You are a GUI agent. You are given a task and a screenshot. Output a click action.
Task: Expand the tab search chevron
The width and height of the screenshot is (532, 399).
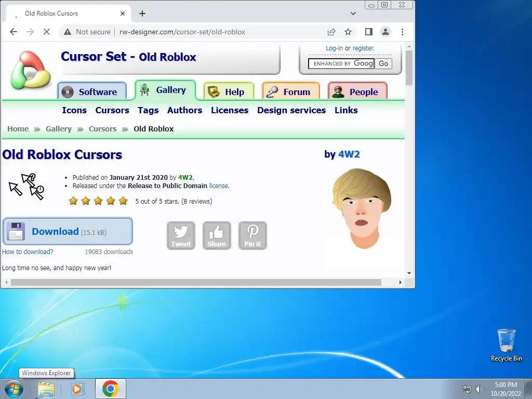(x=353, y=14)
